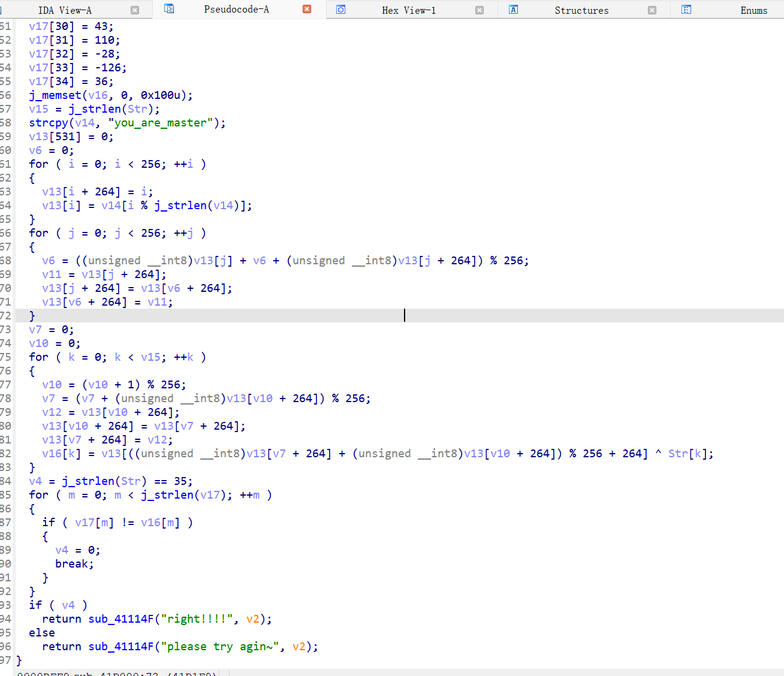784x676 pixels.
Task: Click the v4 = j_strlen(Str) == 35 line
Action: pos(111,481)
